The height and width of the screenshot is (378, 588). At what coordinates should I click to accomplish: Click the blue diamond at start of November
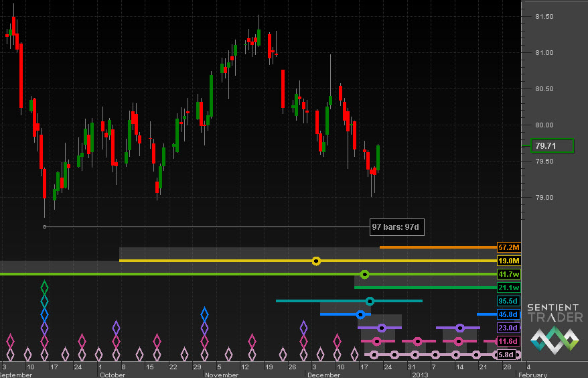pos(205,314)
